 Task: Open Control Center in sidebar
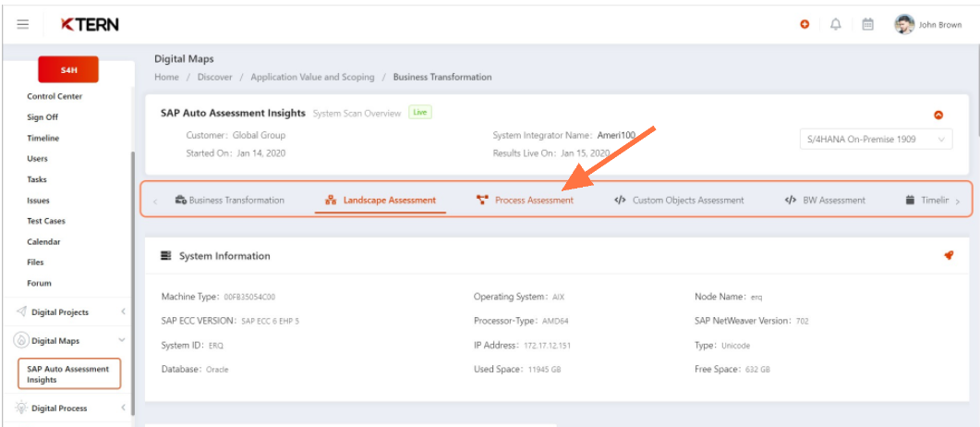54,96
